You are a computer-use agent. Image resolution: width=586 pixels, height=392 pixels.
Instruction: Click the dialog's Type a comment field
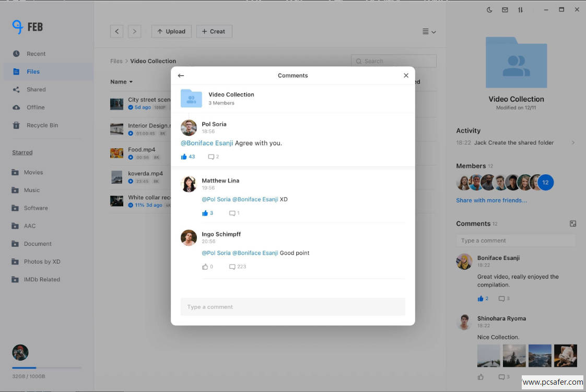point(292,307)
